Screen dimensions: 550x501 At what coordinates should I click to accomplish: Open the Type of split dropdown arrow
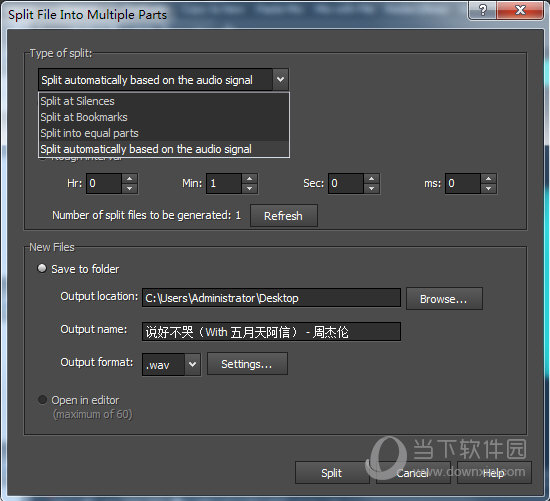[x=280, y=80]
